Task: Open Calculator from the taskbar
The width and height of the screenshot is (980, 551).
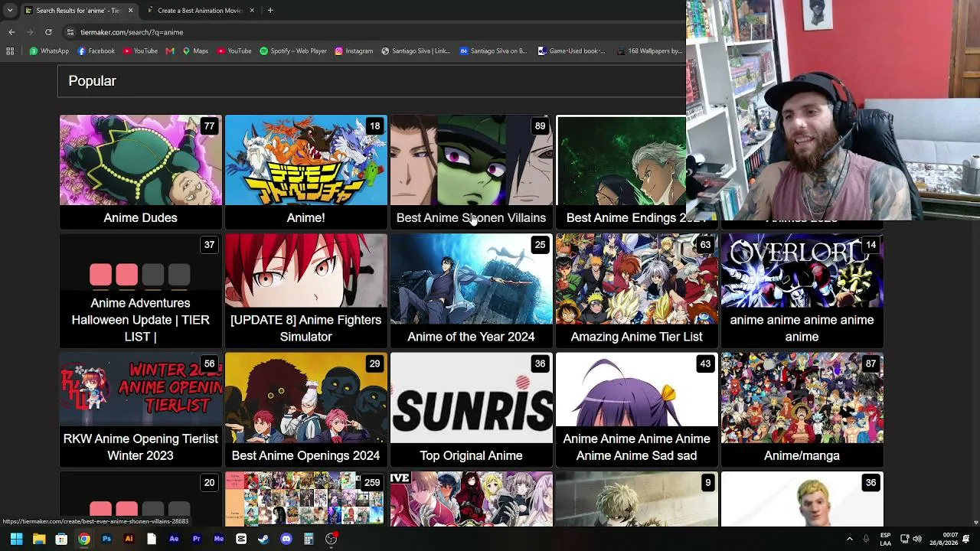Action: click(309, 539)
